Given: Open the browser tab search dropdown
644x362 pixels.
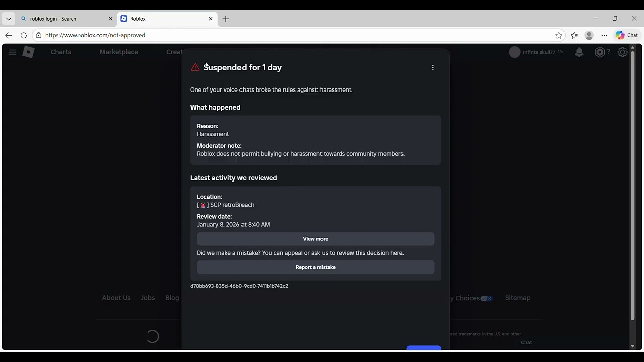Looking at the screenshot, I should coord(9,19).
